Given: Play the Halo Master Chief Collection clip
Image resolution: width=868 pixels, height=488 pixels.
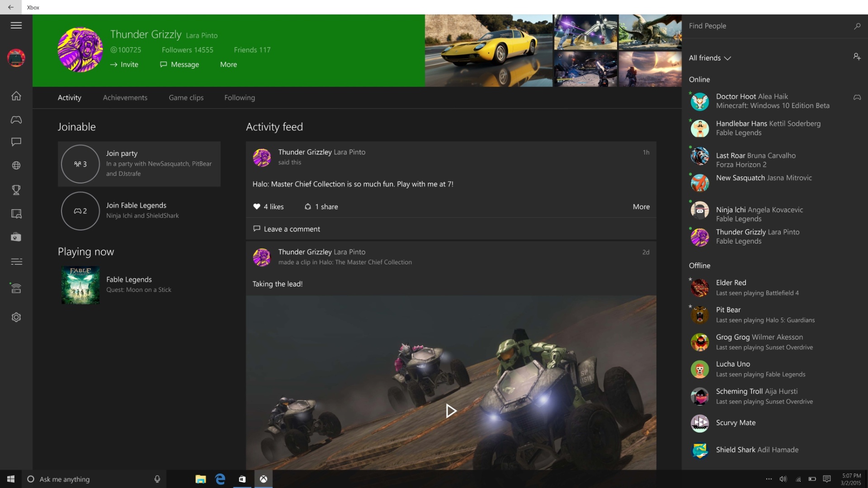Looking at the screenshot, I should coord(451,411).
